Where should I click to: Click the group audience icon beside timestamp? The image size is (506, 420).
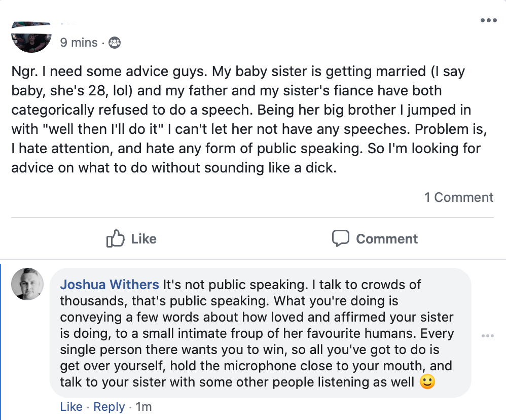115,43
